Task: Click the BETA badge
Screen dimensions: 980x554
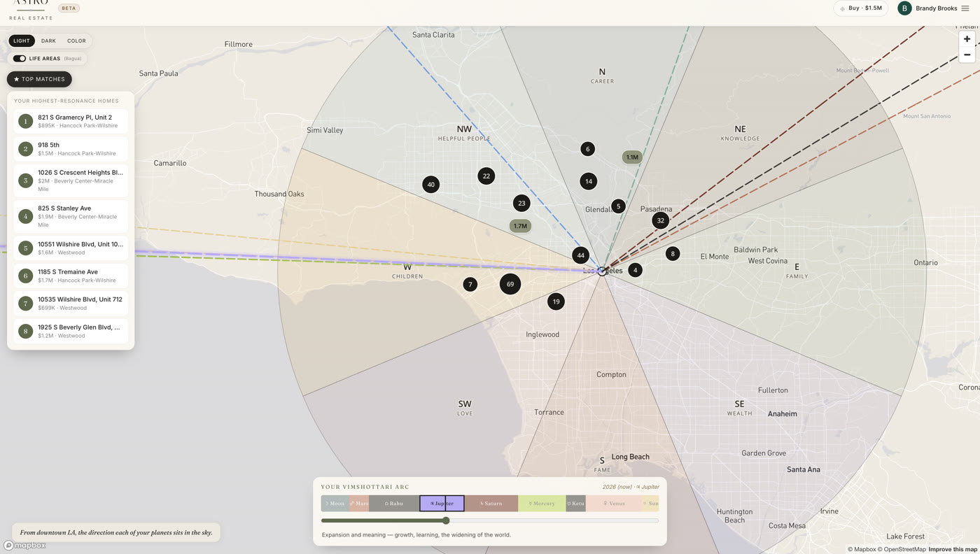Action: [x=69, y=8]
